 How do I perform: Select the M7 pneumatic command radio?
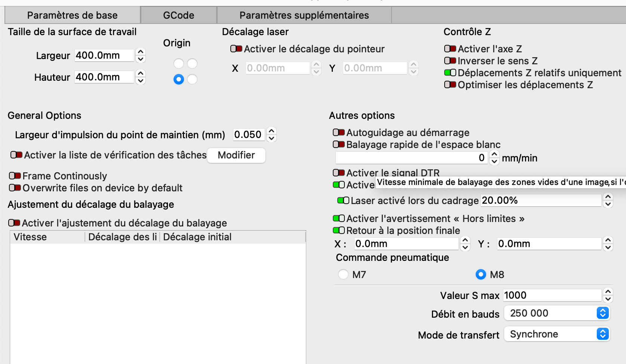[343, 275]
